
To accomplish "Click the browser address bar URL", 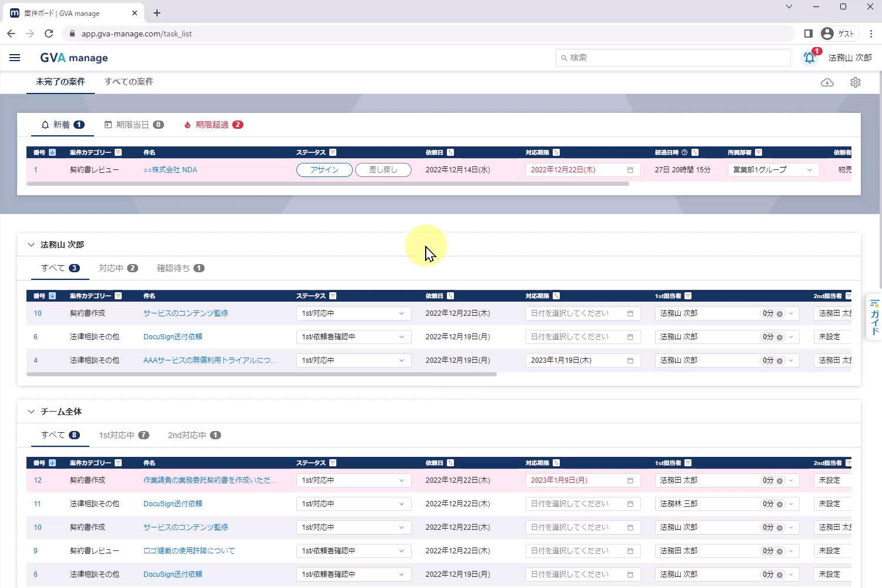I will pyautogui.click(x=136, y=34).
